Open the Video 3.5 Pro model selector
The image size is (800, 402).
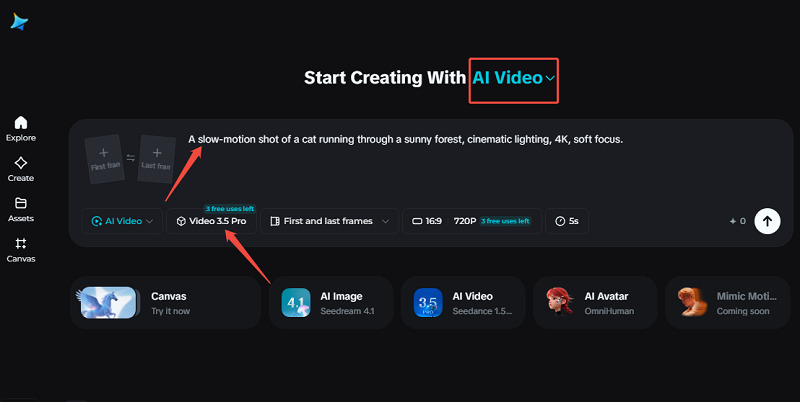click(212, 221)
